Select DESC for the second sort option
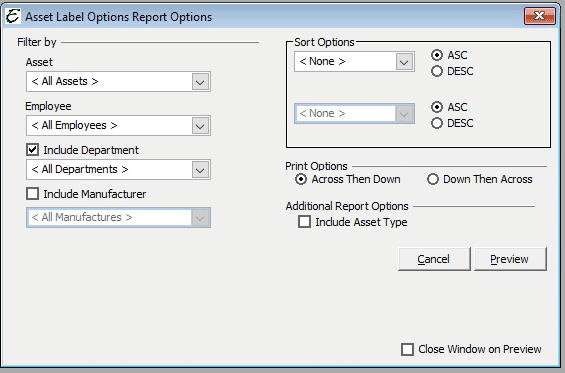Viewport: 565px width, 373px height. tap(437, 123)
